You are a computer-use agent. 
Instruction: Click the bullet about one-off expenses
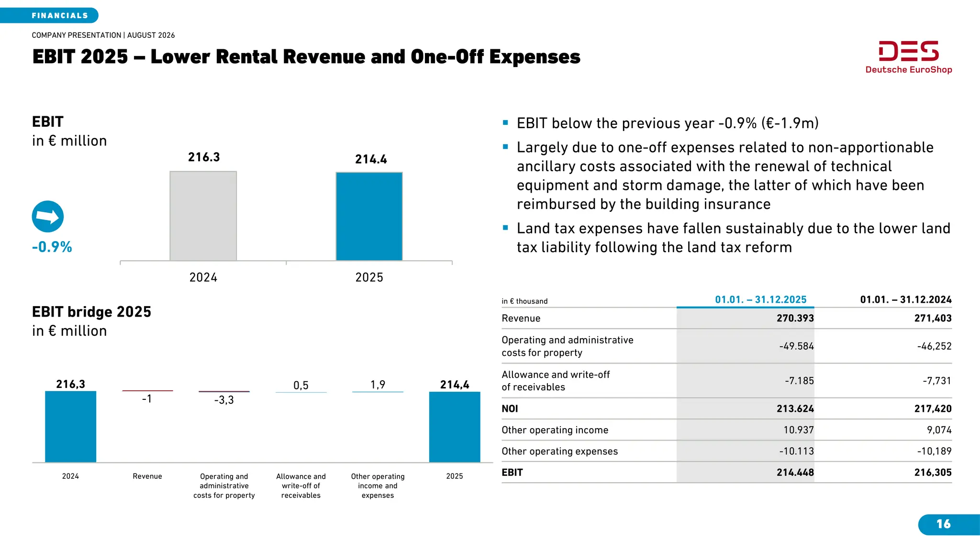click(x=725, y=176)
